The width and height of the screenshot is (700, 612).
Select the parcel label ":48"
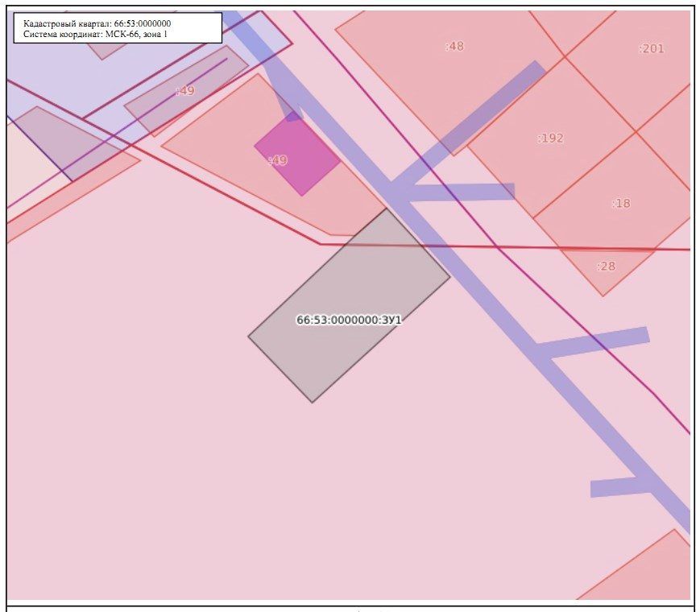click(x=454, y=47)
